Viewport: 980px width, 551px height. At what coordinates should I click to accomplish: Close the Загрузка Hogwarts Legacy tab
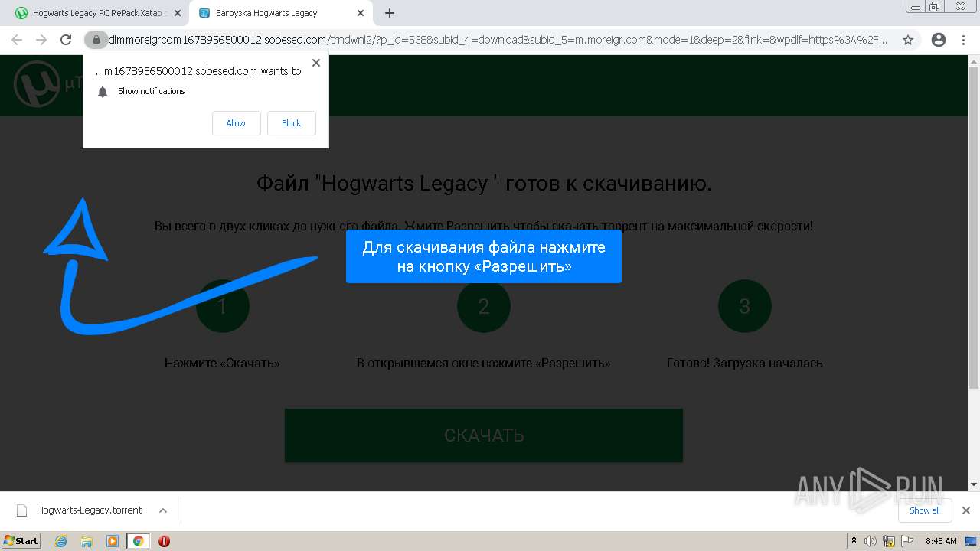pos(361,13)
